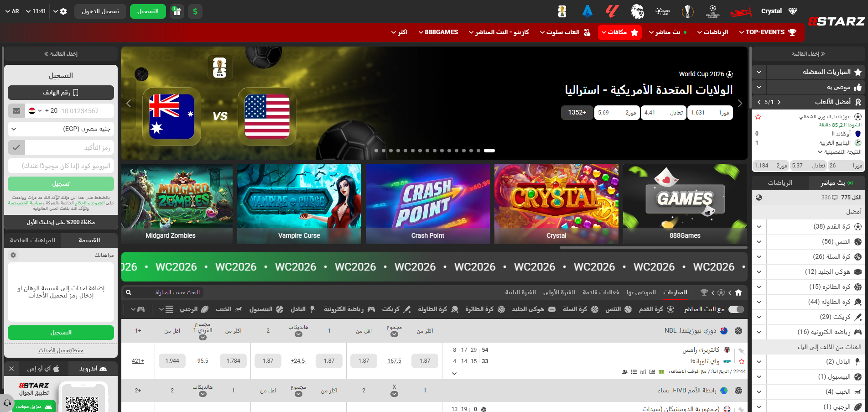Click the promo code input field
This screenshot has height=412, width=868.
61,166
